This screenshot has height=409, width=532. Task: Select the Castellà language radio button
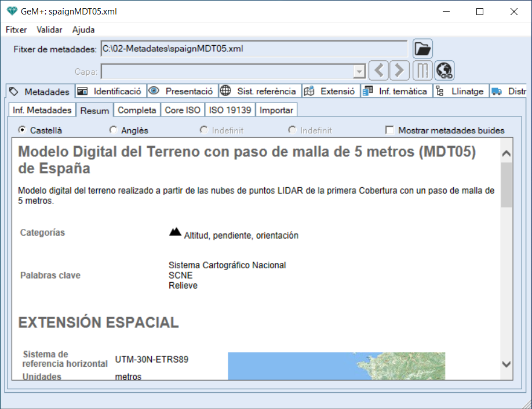(22, 130)
